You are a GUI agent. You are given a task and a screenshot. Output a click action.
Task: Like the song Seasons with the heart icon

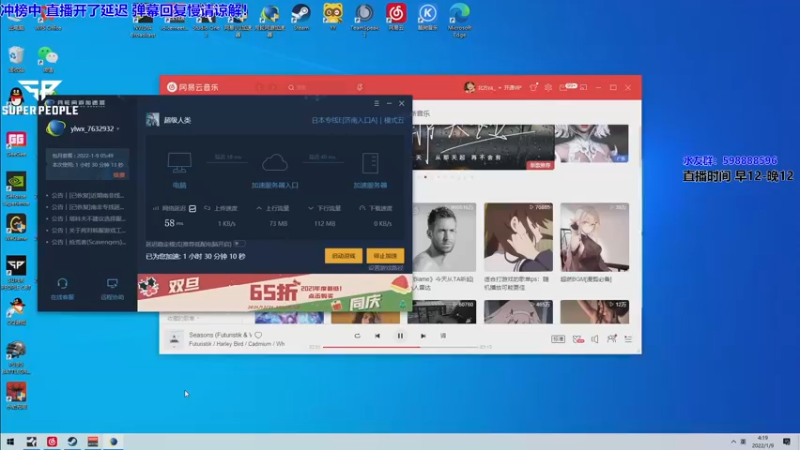(x=258, y=335)
